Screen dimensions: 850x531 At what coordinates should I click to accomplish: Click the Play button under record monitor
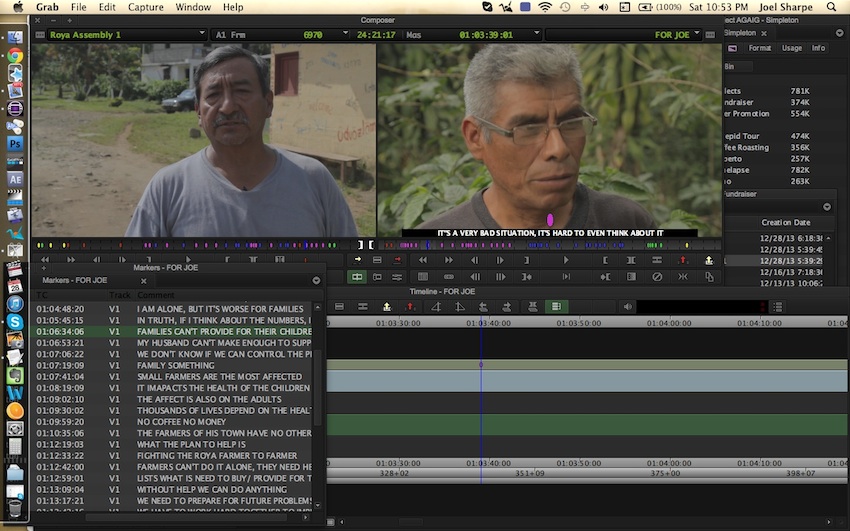[567, 260]
